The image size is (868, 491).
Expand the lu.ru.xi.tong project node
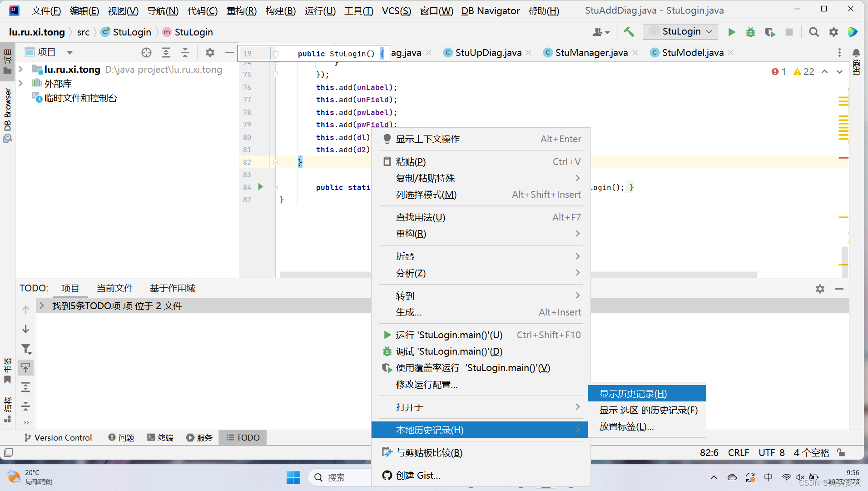(x=20, y=69)
